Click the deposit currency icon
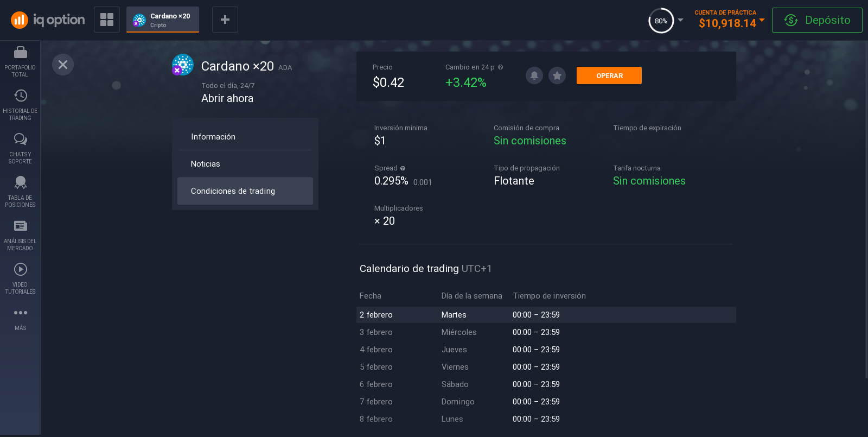The height and width of the screenshot is (437, 868). coord(791,20)
